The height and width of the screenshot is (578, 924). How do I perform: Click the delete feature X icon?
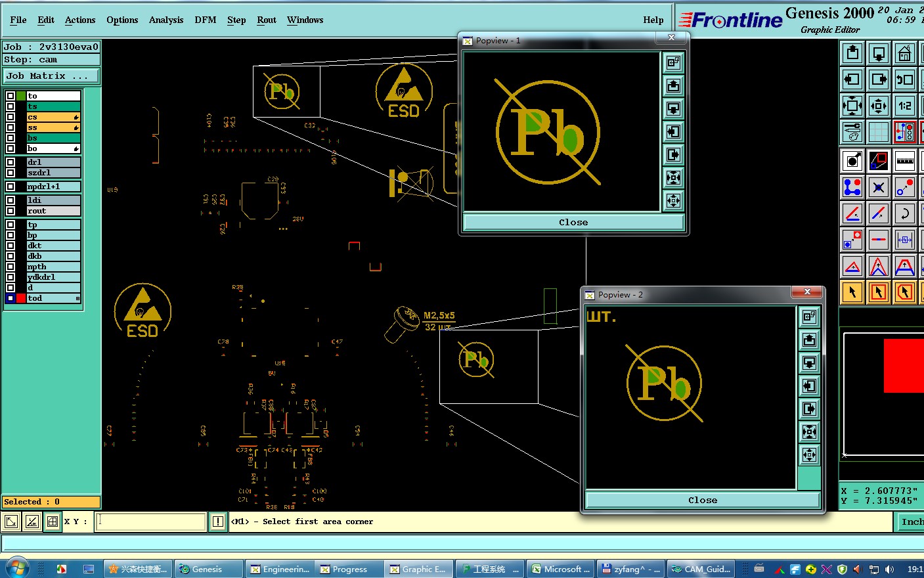click(879, 187)
